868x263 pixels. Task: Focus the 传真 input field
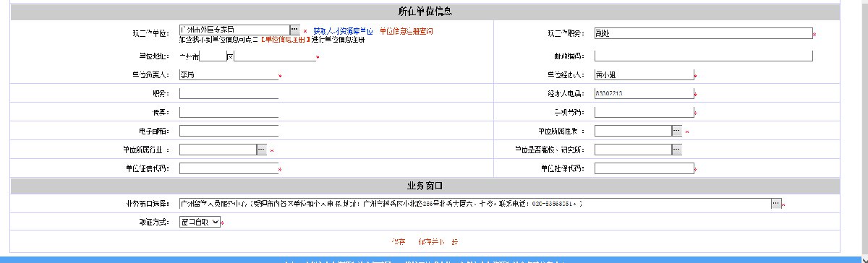tap(229, 112)
